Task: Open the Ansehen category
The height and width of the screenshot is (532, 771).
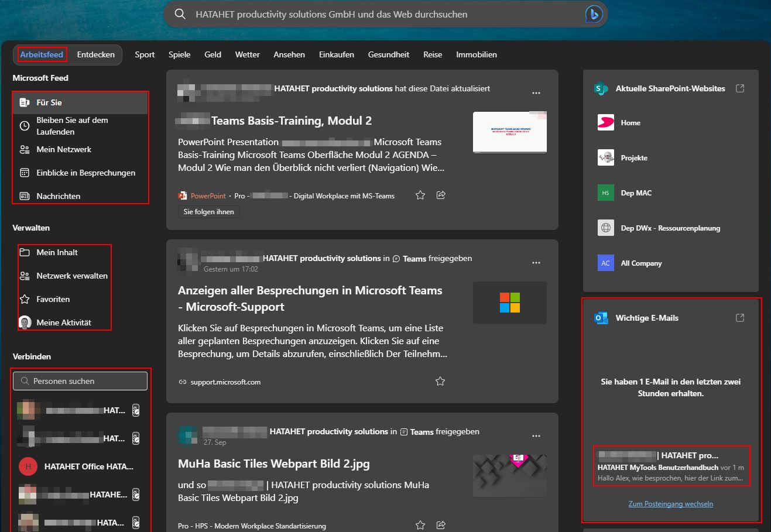Action: pyautogui.click(x=289, y=54)
